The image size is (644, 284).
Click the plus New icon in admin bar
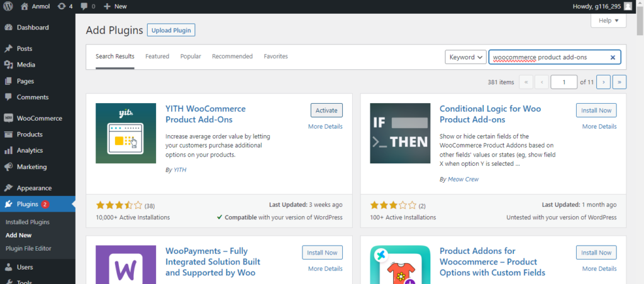click(x=107, y=6)
